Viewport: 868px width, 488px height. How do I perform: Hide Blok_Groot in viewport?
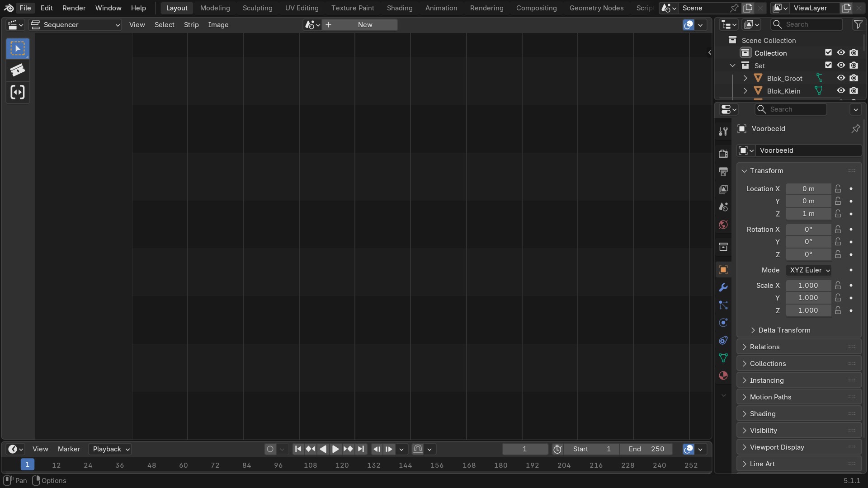pyautogui.click(x=841, y=78)
